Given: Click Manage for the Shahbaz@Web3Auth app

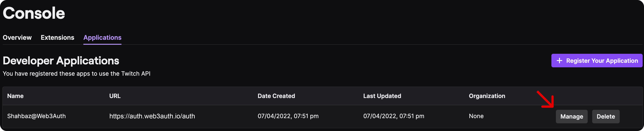Looking at the screenshot, I should point(572,116).
